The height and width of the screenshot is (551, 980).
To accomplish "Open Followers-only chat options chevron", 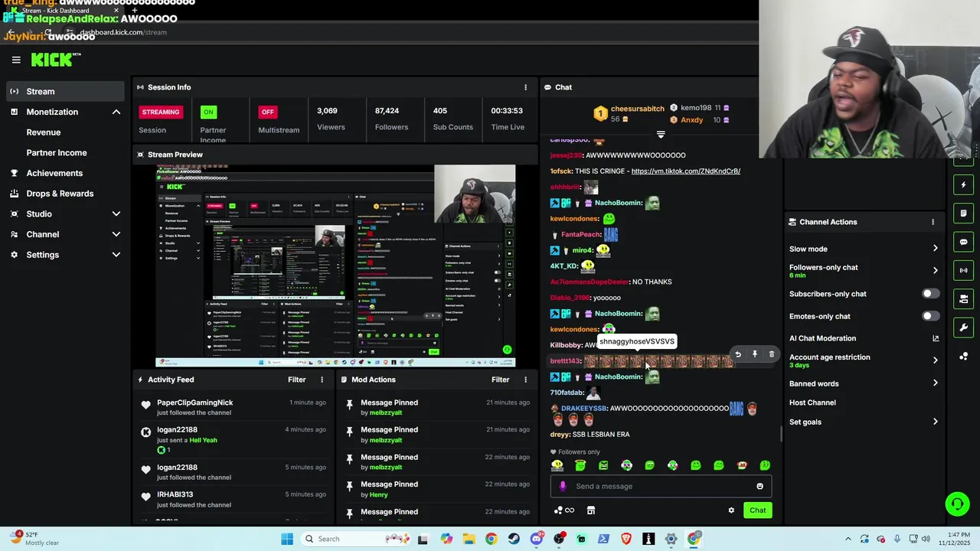I will pos(935,270).
